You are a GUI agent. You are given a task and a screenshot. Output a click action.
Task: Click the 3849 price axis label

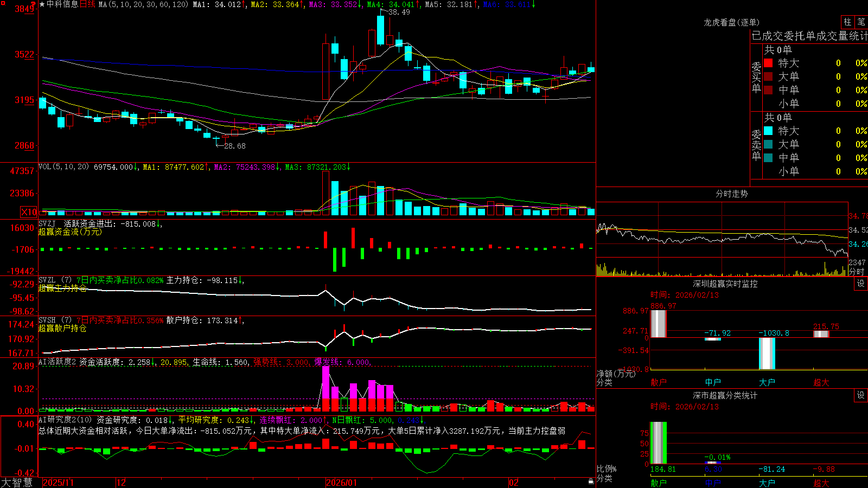point(24,9)
